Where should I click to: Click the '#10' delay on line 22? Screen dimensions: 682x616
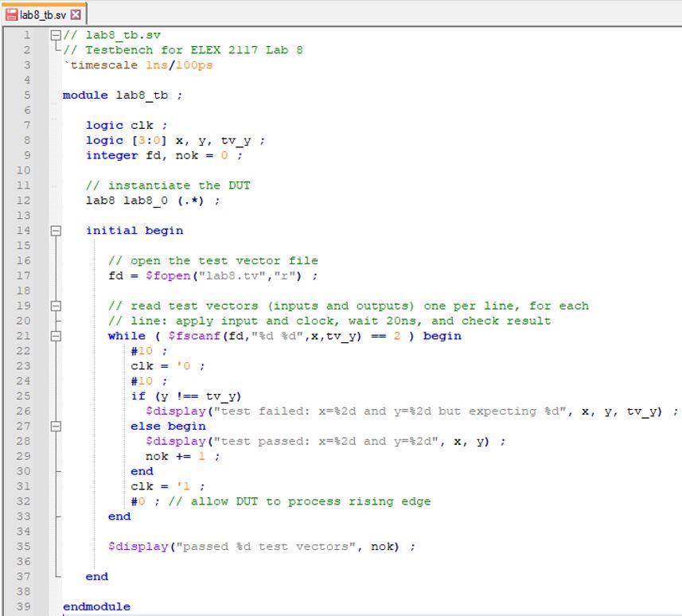click(142, 351)
